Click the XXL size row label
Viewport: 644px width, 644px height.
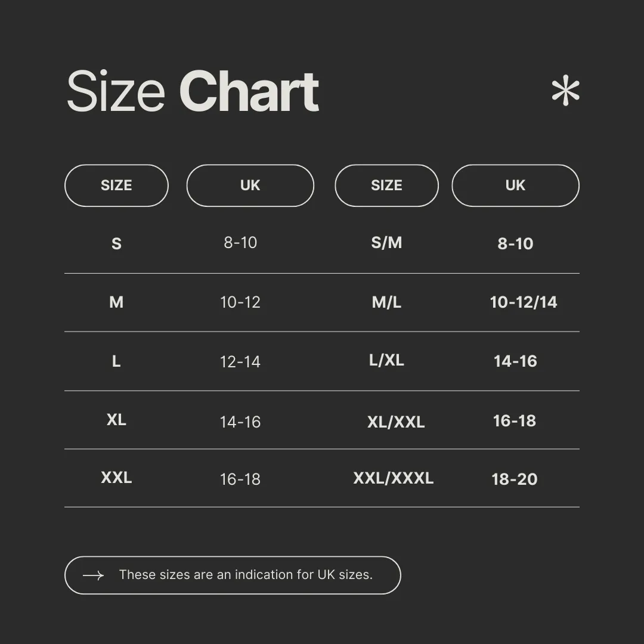click(116, 478)
